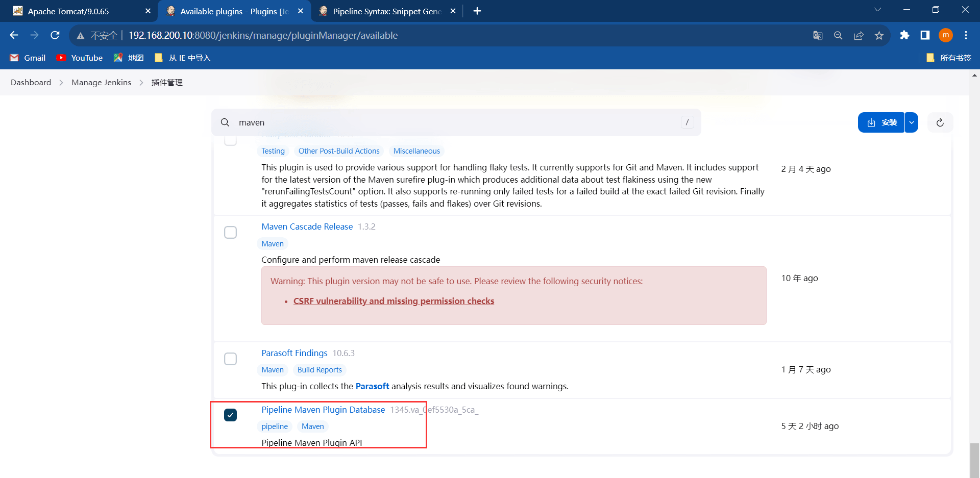Open a new browser tab

(477, 11)
